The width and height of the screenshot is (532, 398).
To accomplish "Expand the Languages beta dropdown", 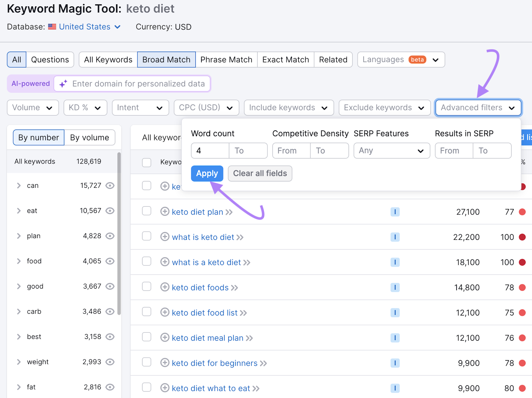I will coord(401,60).
